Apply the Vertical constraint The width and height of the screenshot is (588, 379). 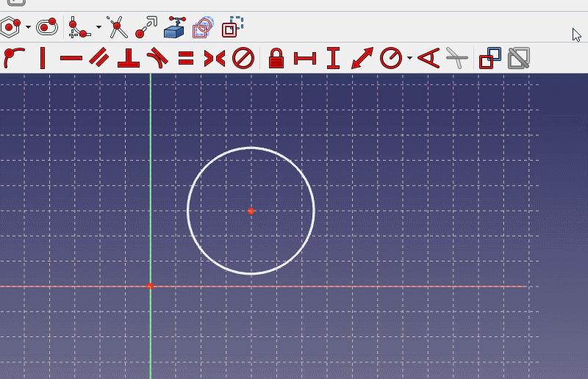(x=43, y=57)
